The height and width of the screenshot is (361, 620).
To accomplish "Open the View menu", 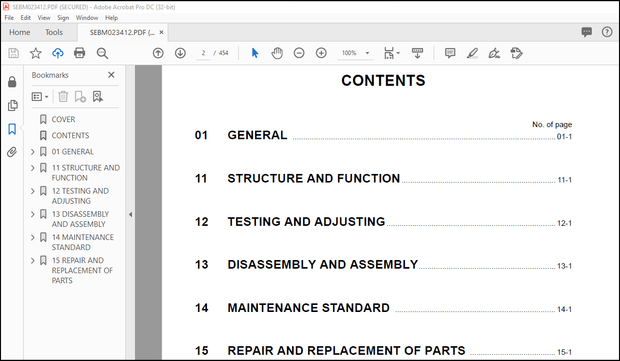I will [44, 18].
